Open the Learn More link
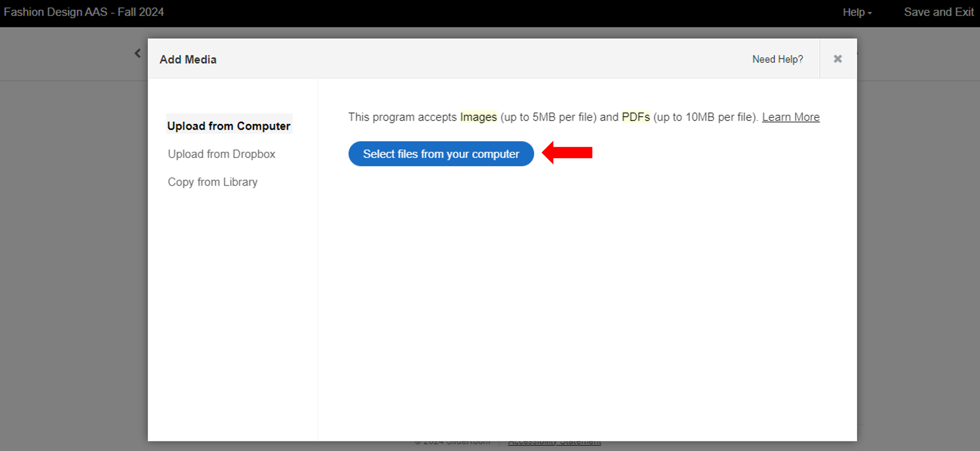This screenshot has height=451, width=980. point(790,117)
